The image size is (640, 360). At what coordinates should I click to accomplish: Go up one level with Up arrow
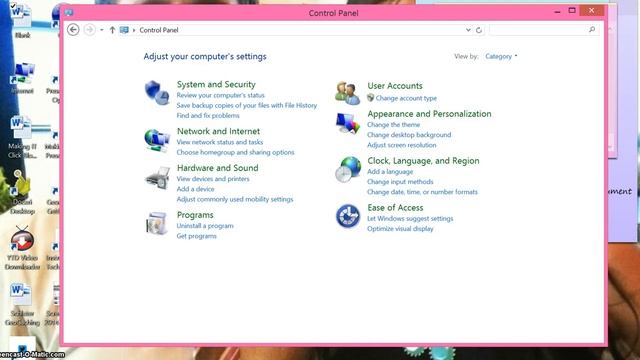[112, 30]
